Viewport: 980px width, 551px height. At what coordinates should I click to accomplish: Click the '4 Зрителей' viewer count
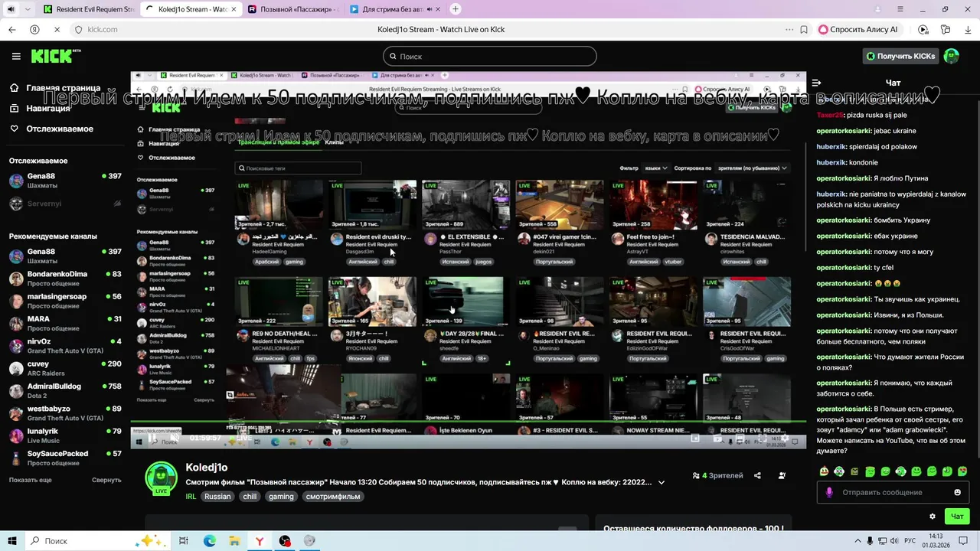click(x=717, y=475)
